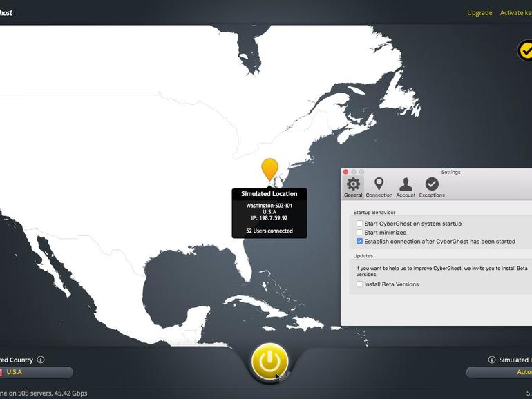The height and width of the screenshot is (399, 532).
Task: Click the Updates section label
Action: pyautogui.click(x=363, y=256)
